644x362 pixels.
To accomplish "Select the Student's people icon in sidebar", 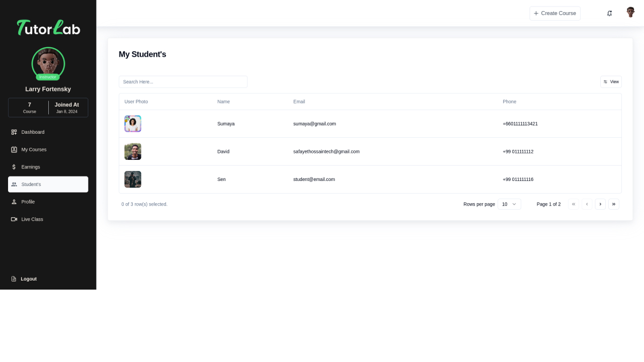I will [x=14, y=184].
